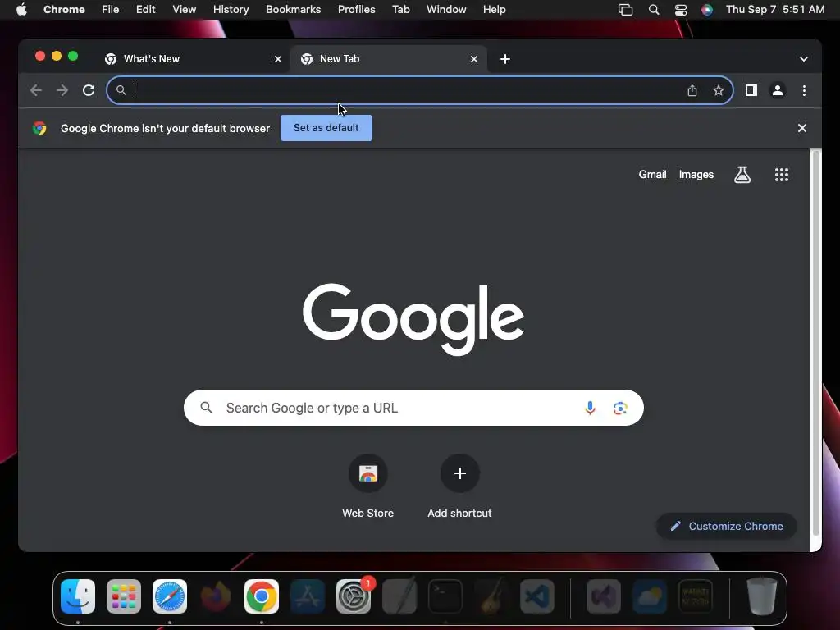Open a new tab with plus button
Screen dimensions: 840x630
coord(505,59)
